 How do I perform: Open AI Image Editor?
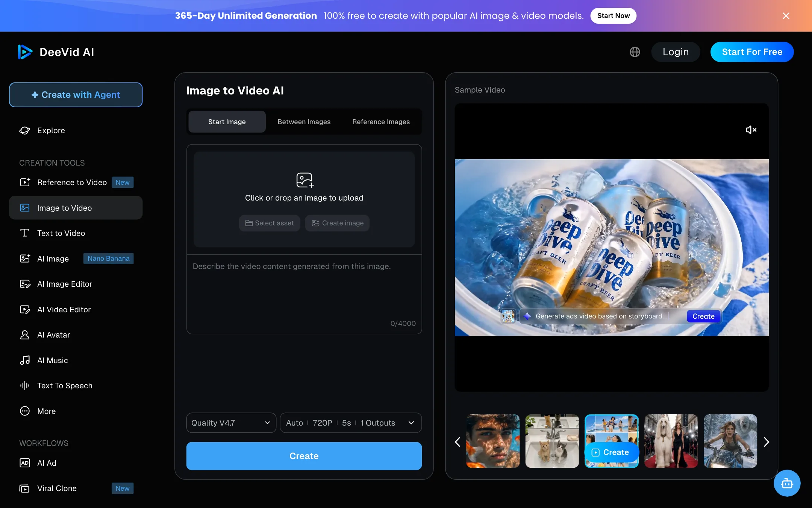tap(76, 284)
